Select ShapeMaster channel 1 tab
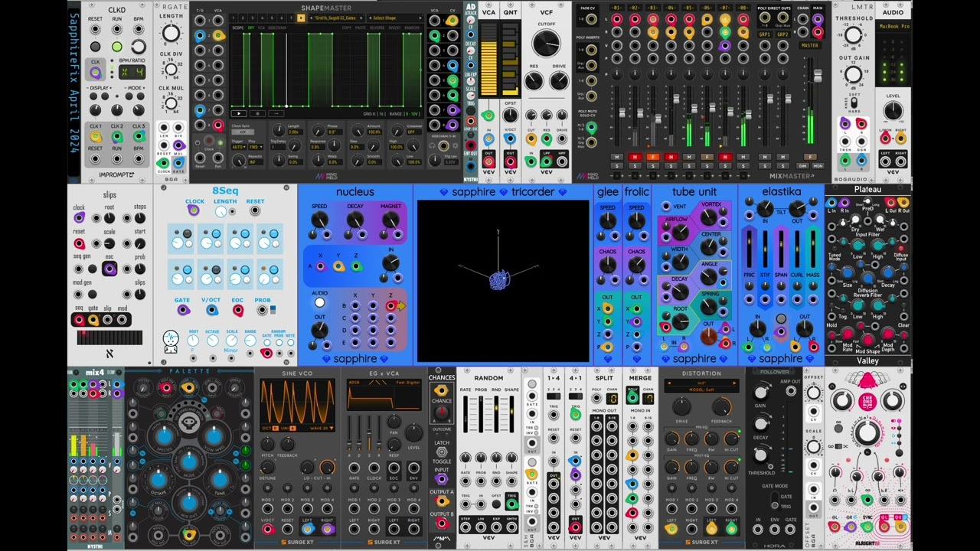The image size is (980, 551). coord(233,18)
